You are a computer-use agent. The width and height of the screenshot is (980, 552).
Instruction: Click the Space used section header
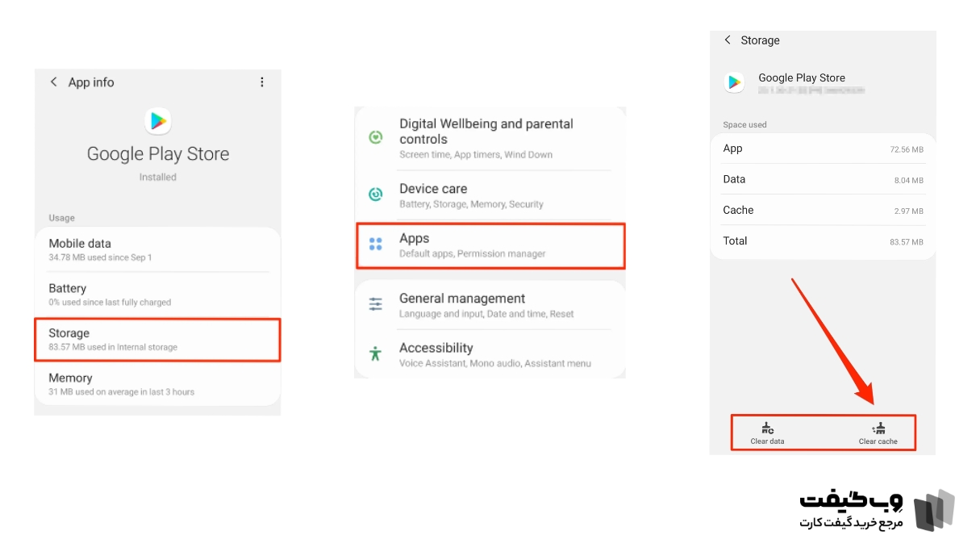[744, 125]
